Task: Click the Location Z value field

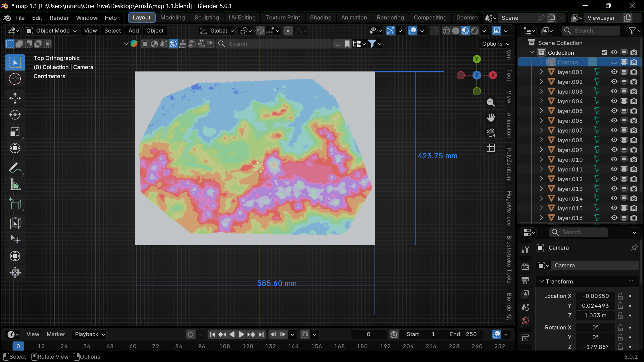Action: 595,315
